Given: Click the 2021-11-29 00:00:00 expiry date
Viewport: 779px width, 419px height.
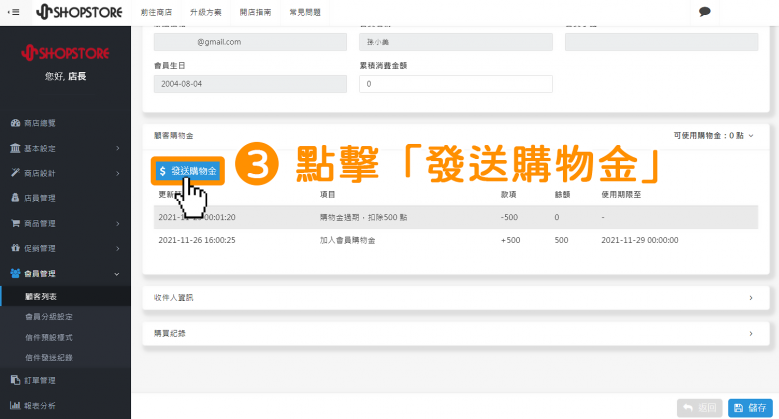Looking at the screenshot, I should tap(639, 240).
